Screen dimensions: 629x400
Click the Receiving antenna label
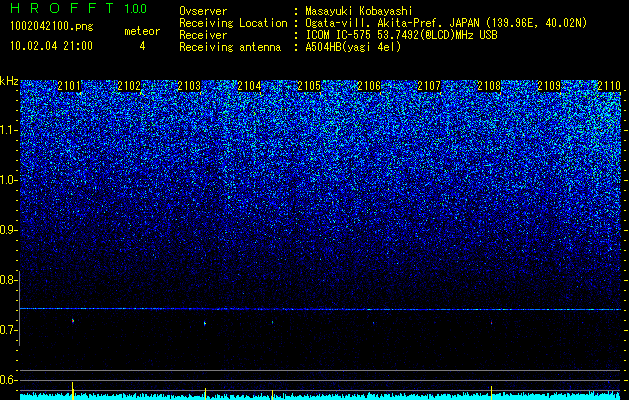tap(230, 47)
